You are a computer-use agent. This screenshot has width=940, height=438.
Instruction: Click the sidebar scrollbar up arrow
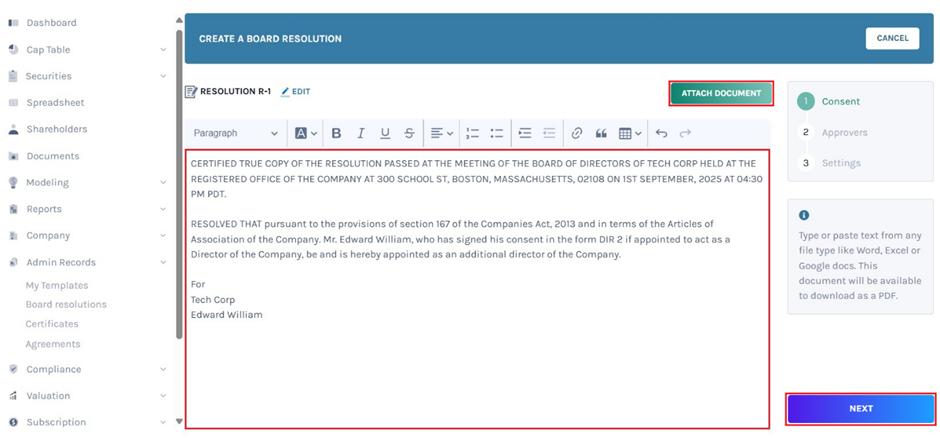click(179, 20)
